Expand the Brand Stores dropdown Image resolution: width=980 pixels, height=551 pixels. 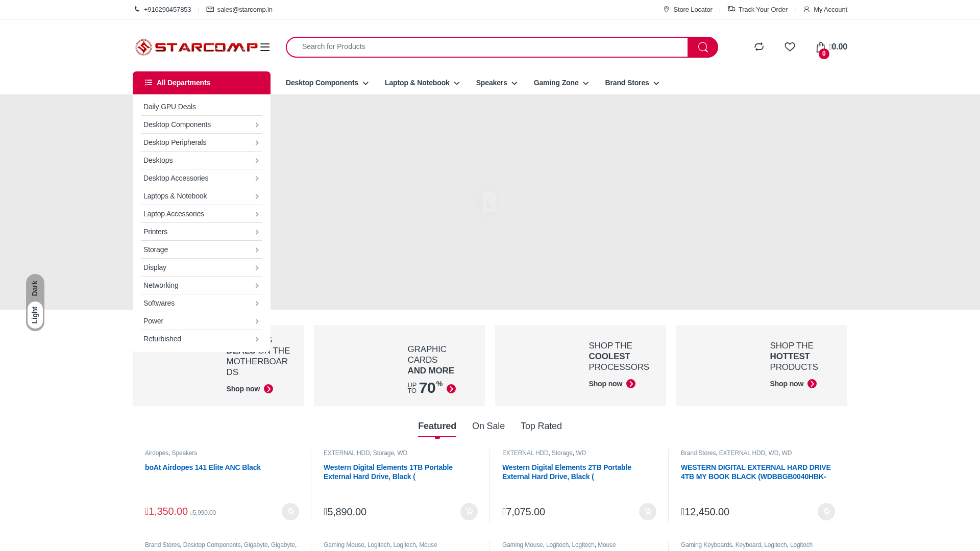pos(632,83)
